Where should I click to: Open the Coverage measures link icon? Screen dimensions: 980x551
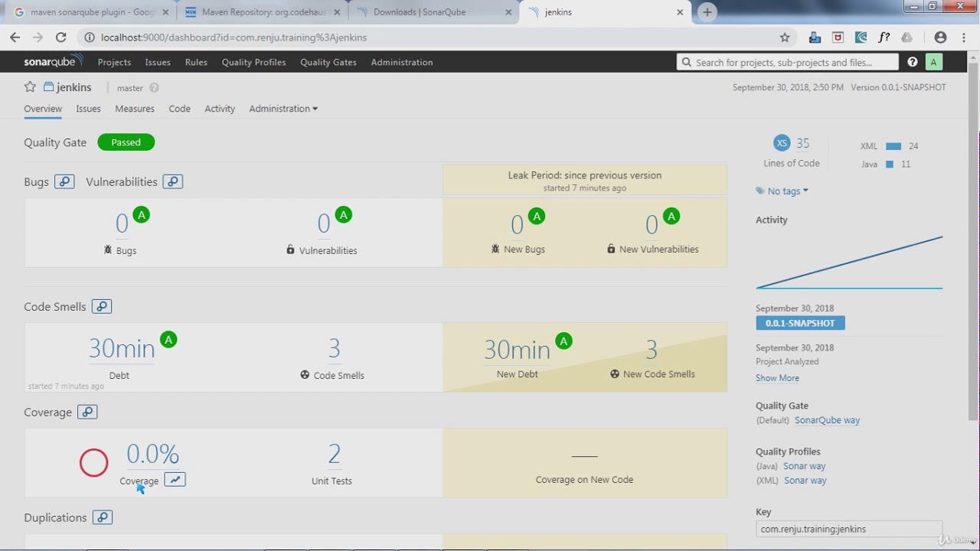pos(88,412)
